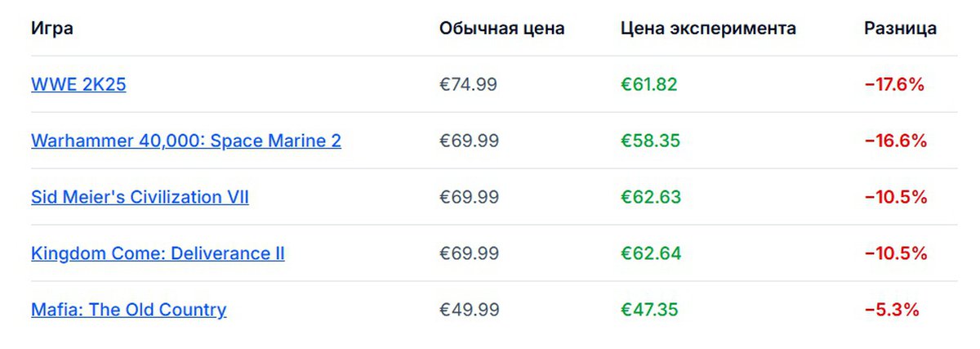980x349 pixels.
Task: Open Kingdom Come: Deliverance II link
Action: [158, 253]
